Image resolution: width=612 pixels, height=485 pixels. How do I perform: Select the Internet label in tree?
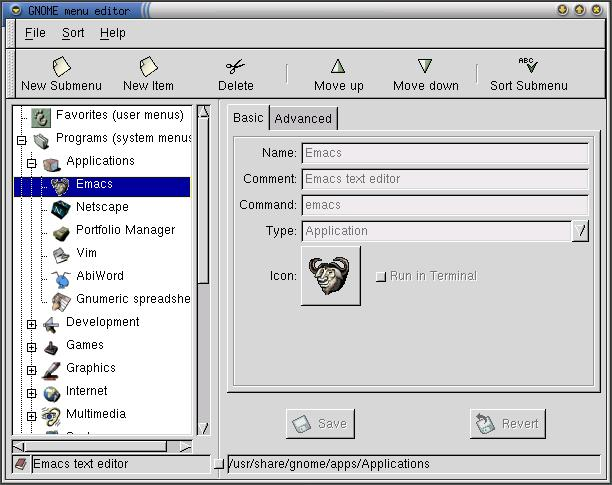click(x=86, y=391)
